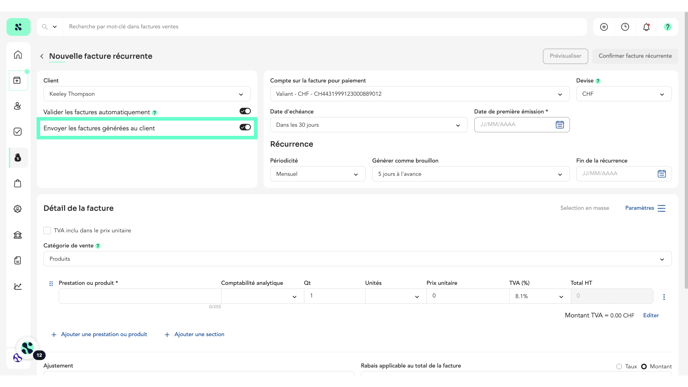The height and width of the screenshot is (387, 688).
Task: Open three-dot menu of the product line
Action: [664, 297]
